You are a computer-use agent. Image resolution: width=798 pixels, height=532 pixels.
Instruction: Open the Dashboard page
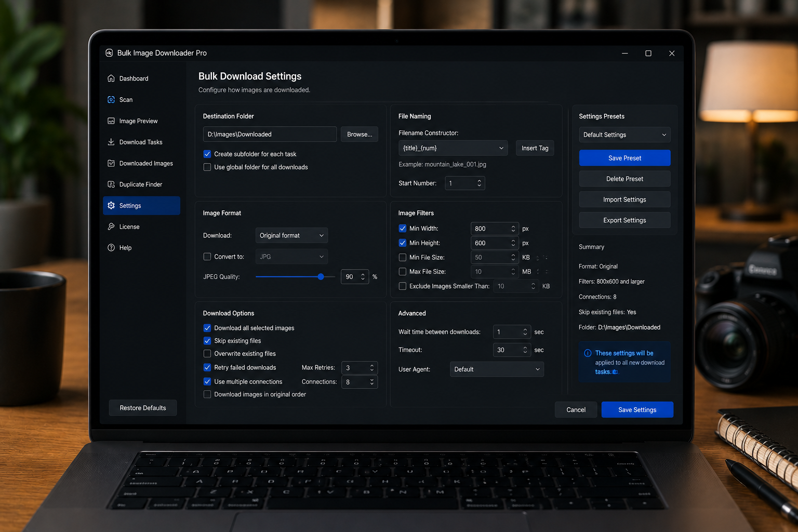pyautogui.click(x=141, y=78)
